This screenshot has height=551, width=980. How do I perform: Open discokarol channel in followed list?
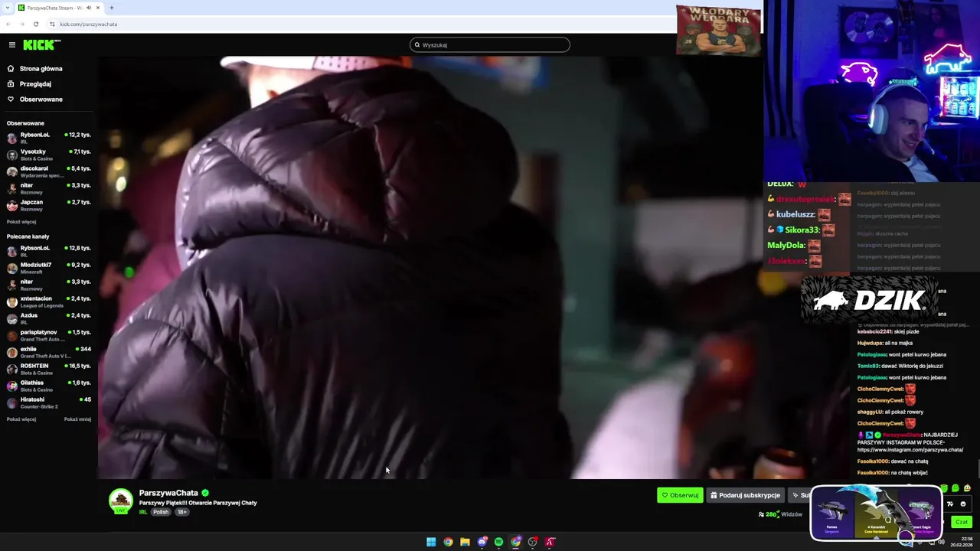click(x=49, y=171)
